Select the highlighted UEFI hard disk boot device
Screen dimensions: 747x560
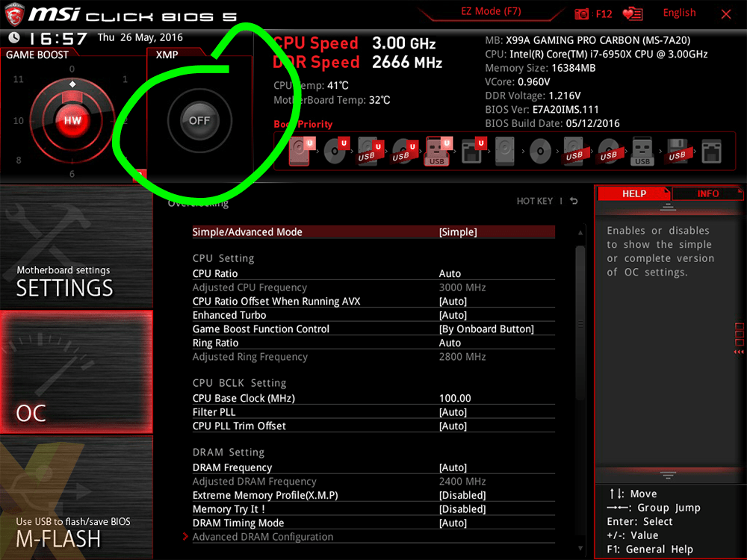point(300,151)
